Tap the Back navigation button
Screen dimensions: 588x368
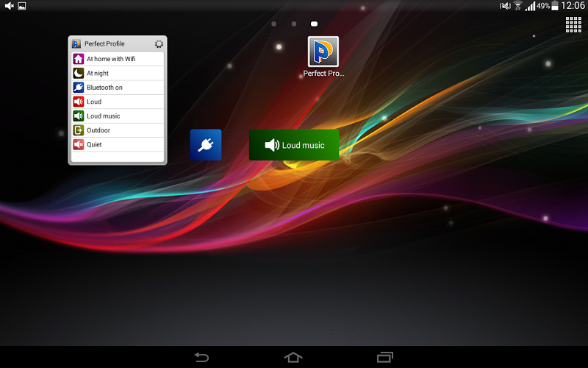click(201, 357)
